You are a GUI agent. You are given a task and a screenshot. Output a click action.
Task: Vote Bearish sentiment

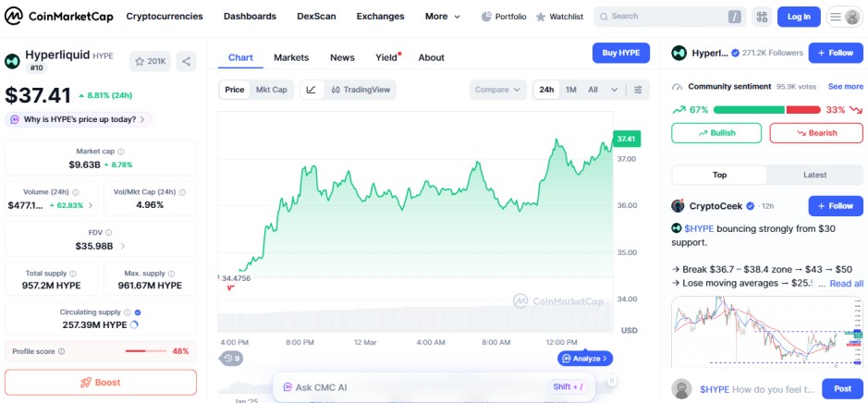click(x=816, y=133)
